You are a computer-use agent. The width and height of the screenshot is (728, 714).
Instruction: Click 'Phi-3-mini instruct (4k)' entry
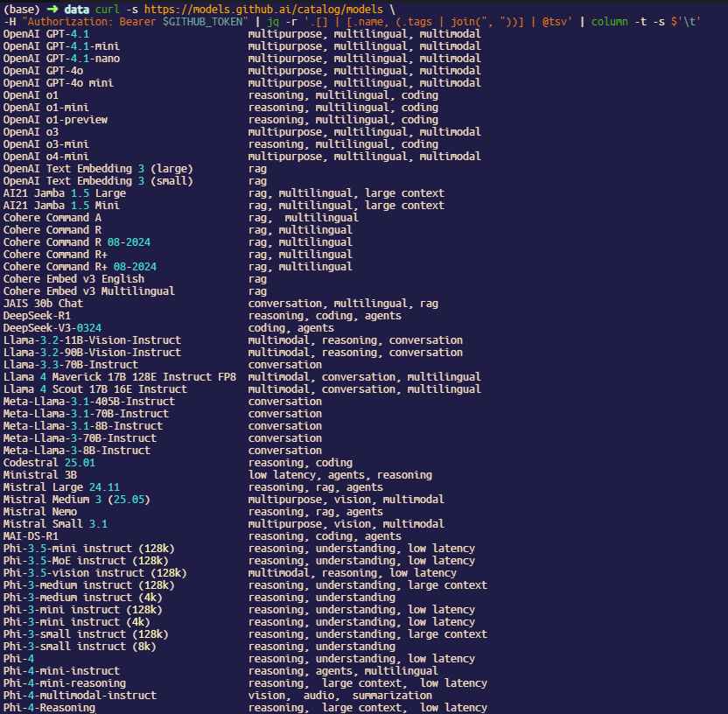tap(77, 622)
